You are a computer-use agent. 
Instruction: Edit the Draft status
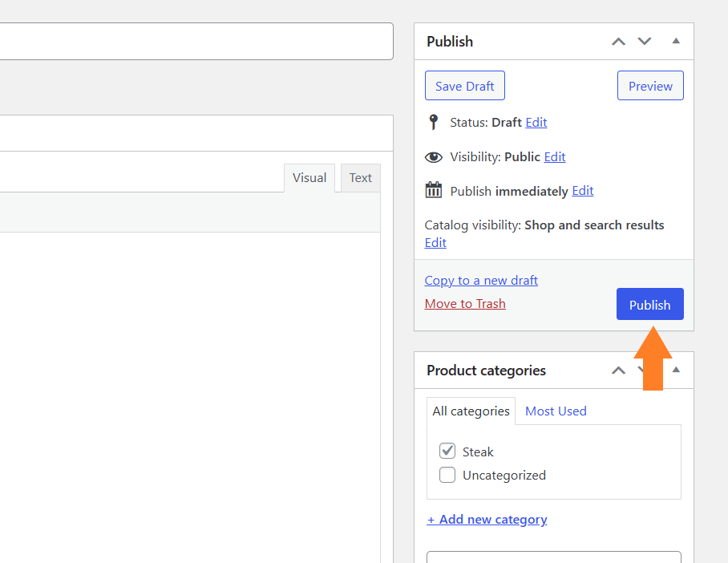click(536, 123)
